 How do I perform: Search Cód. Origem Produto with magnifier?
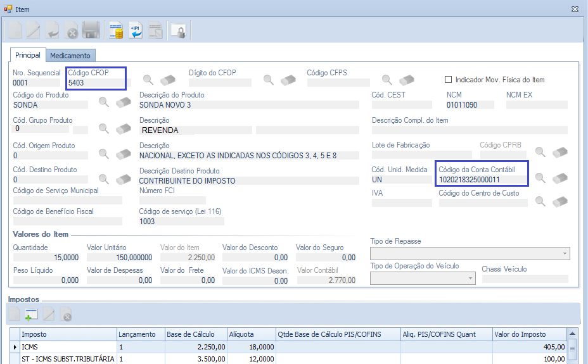click(x=104, y=154)
